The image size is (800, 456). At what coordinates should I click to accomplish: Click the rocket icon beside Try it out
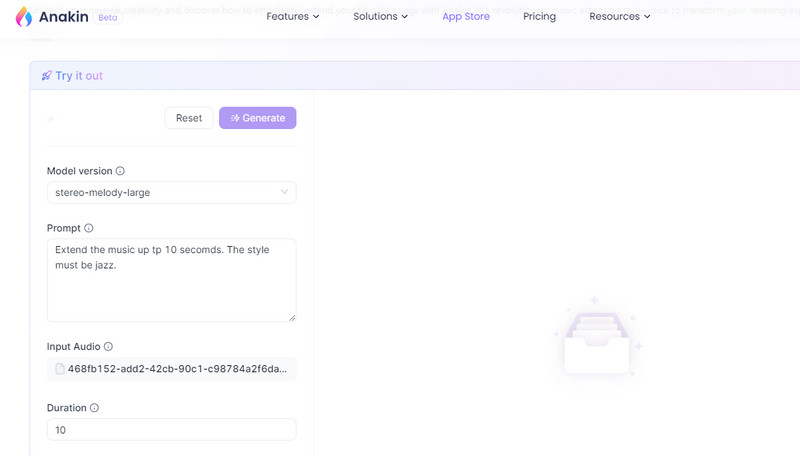(46, 76)
